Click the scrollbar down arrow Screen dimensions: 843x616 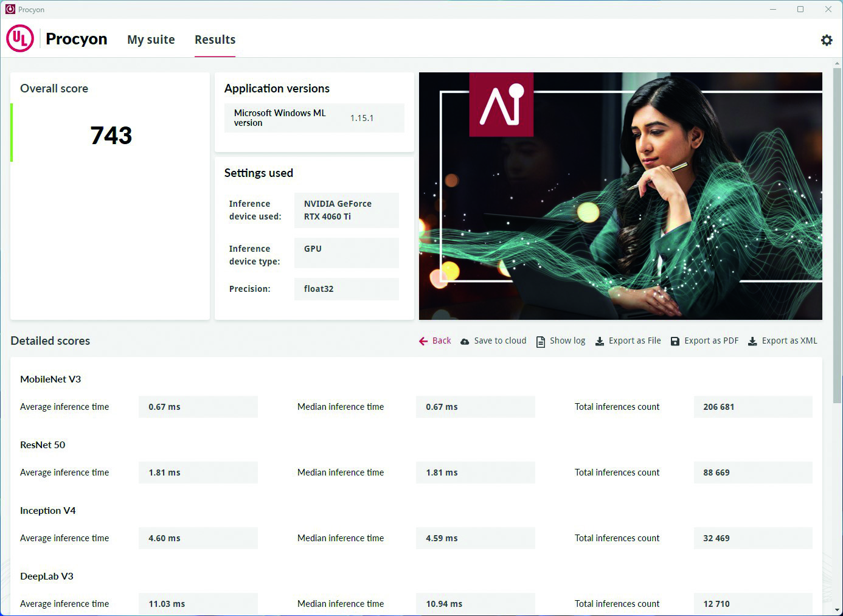[837, 609]
